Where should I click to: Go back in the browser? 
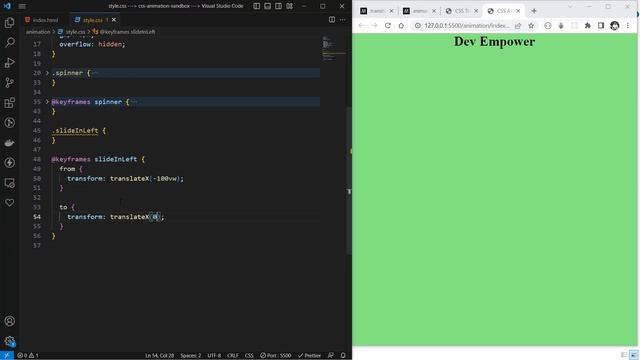pyautogui.click(x=361, y=25)
